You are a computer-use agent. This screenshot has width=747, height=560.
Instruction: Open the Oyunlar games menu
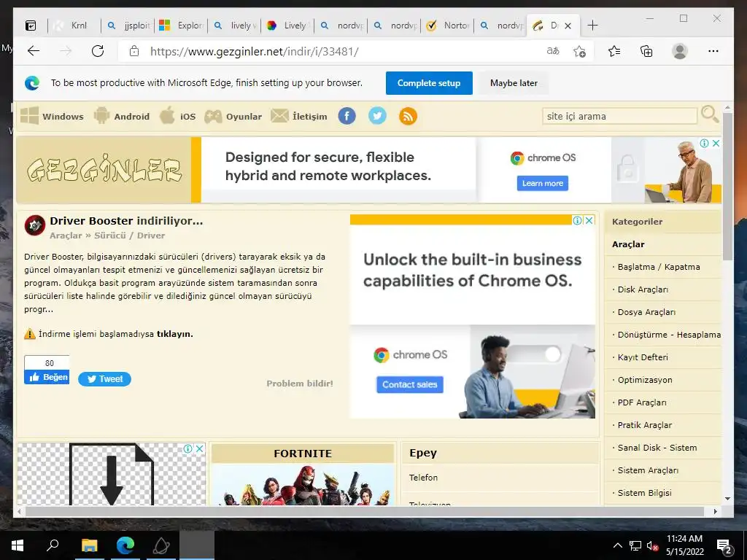coord(233,116)
